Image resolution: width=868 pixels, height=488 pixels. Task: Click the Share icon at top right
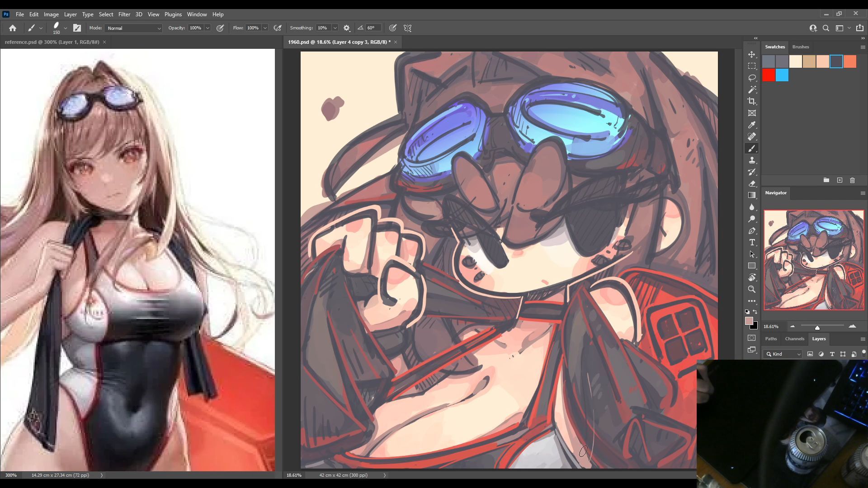coord(860,28)
